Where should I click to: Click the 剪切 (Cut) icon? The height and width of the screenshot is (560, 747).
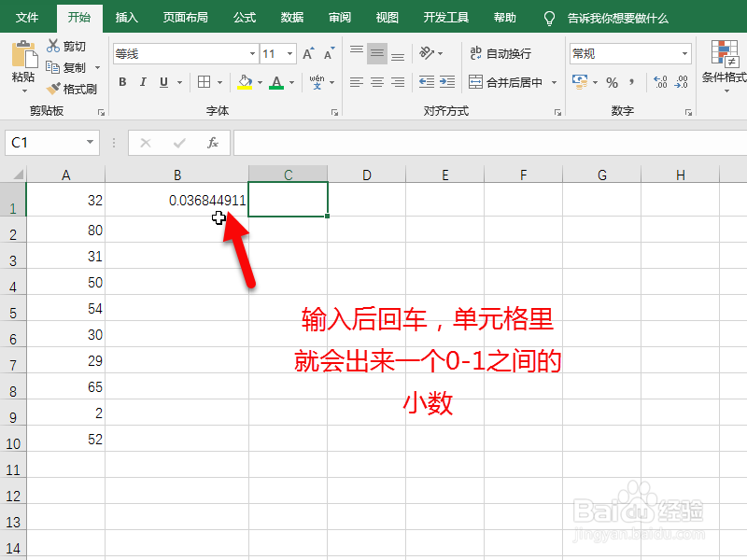pos(53,46)
